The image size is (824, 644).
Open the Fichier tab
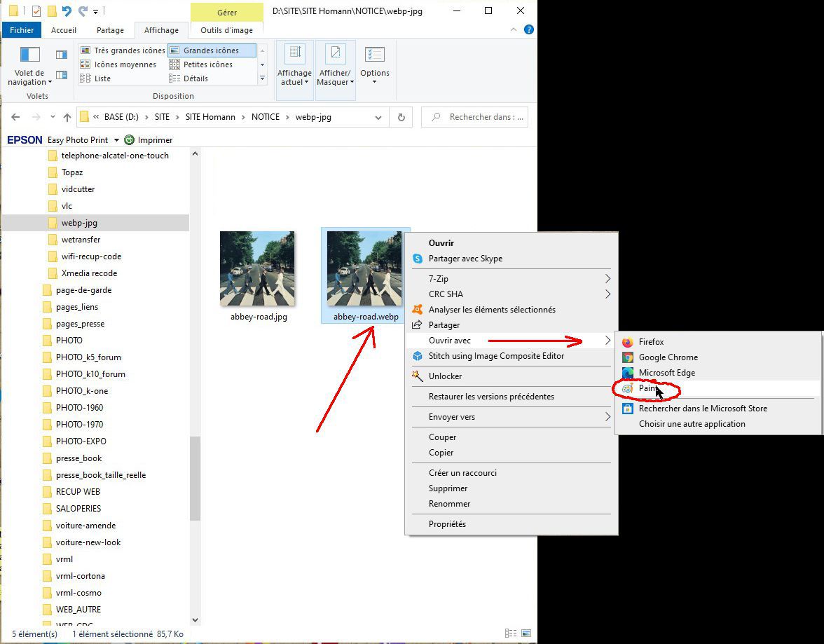pyautogui.click(x=22, y=30)
